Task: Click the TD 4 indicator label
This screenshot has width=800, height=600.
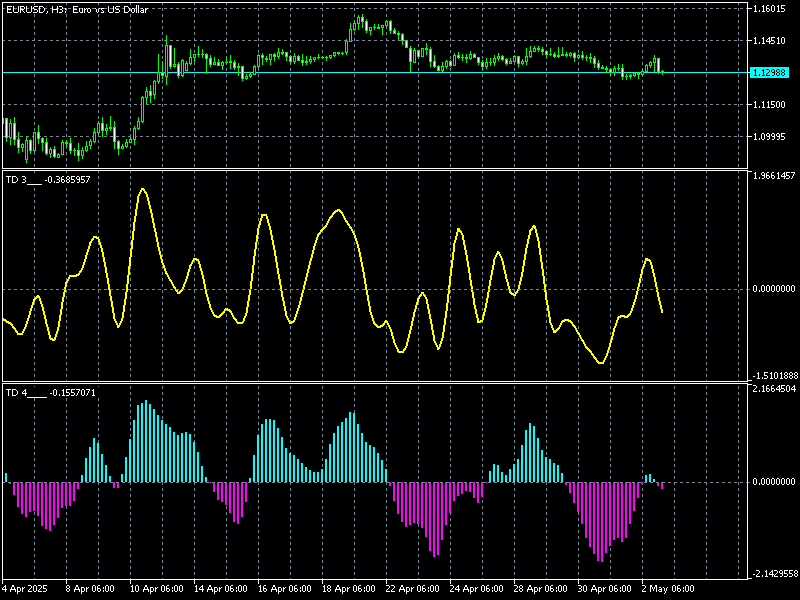Action: coord(51,393)
